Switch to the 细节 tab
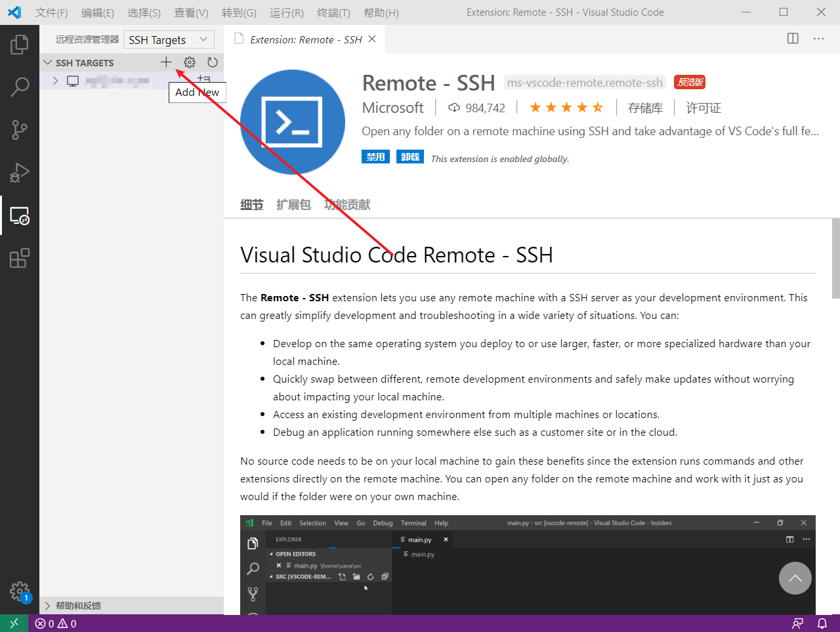 251,205
